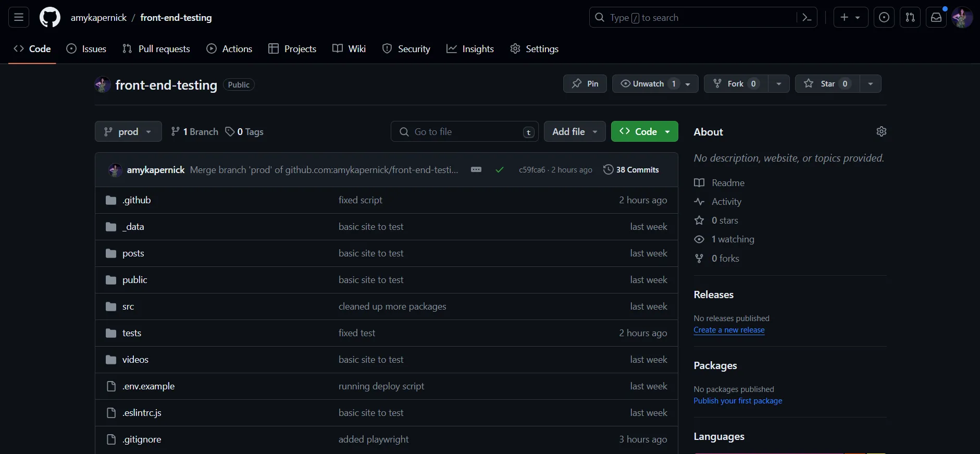Screen dimensions: 980x454
Task: Click the GitHub logo icon
Action: pyautogui.click(x=50, y=18)
